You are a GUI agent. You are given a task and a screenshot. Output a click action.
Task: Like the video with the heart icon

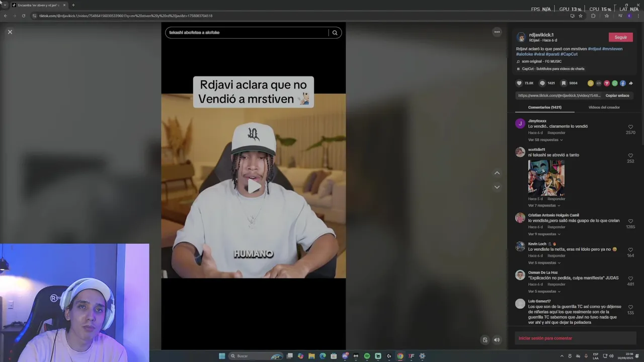(x=519, y=83)
